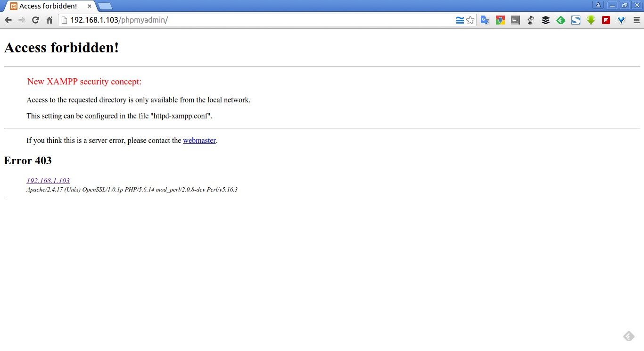Follow the webmaster link
Screen dimensions: 644x351
(x=199, y=140)
